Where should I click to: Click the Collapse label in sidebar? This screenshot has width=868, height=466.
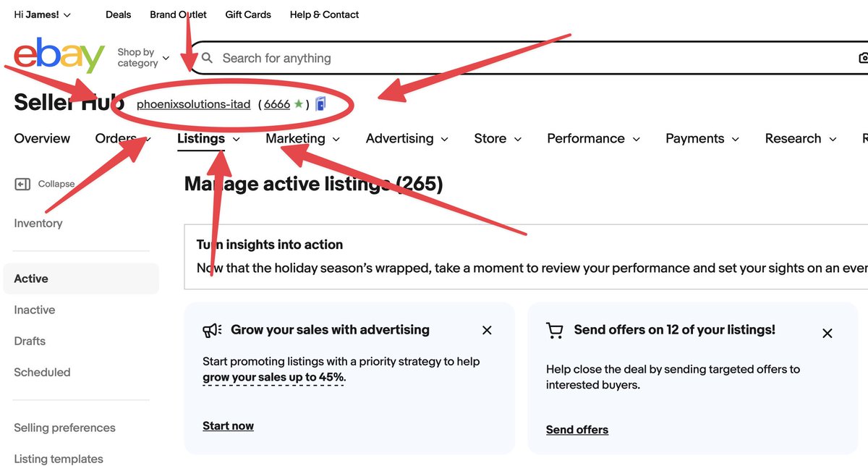(x=56, y=184)
